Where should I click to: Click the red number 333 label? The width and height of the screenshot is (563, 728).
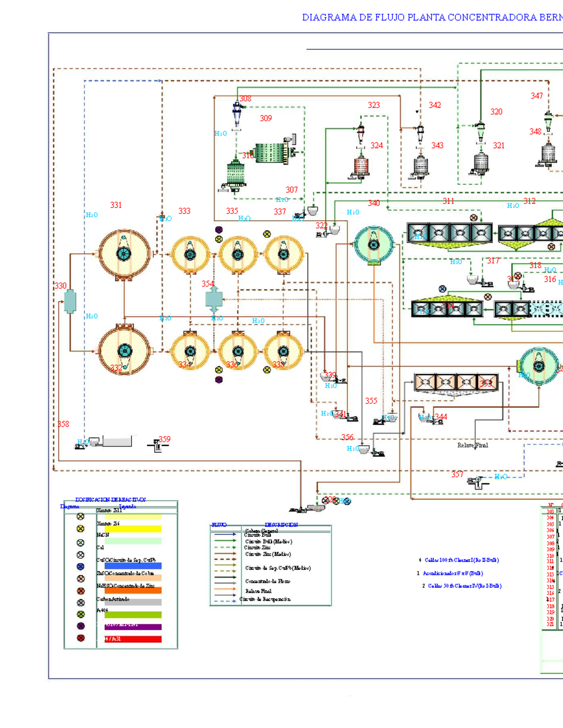184,211
